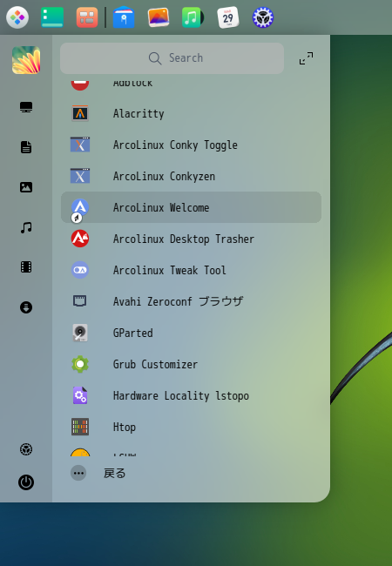Click the three-dots icon next to 戻る
This screenshot has width=392, height=566.
(x=78, y=473)
